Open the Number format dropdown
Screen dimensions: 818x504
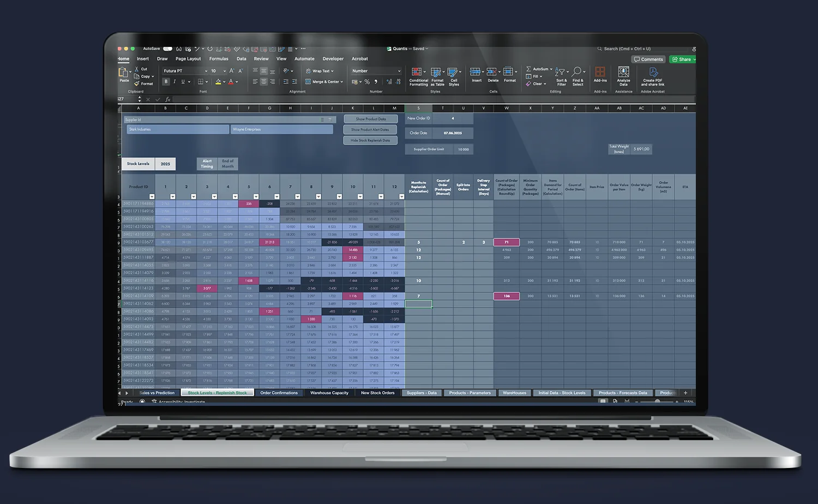pyautogui.click(x=399, y=71)
